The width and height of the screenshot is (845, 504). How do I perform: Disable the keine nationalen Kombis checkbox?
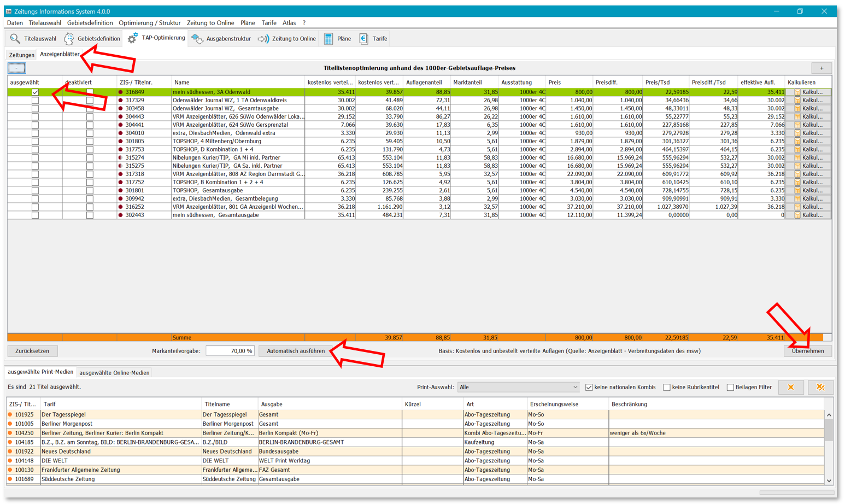coord(589,388)
